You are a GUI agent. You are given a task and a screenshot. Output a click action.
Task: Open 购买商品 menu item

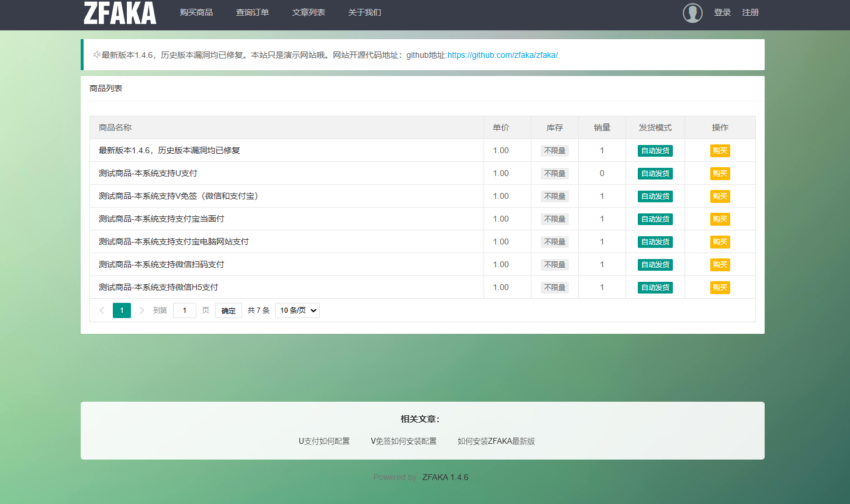point(196,12)
